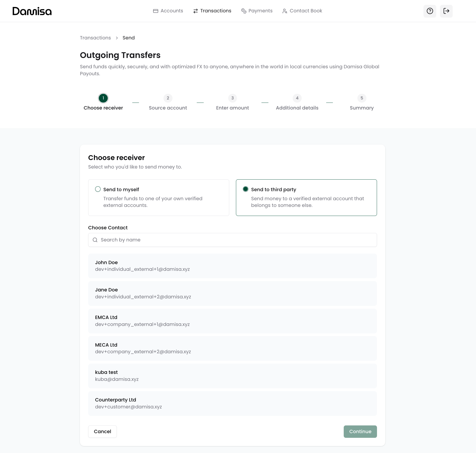Pick Counterparty Ltd as receiver
Screen dimensions: 476x453
232,403
